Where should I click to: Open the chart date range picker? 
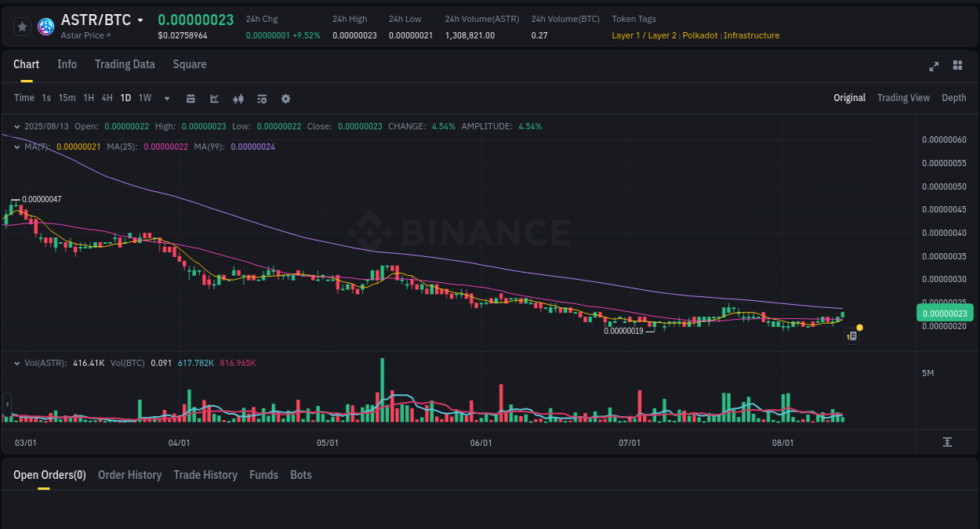click(x=191, y=98)
